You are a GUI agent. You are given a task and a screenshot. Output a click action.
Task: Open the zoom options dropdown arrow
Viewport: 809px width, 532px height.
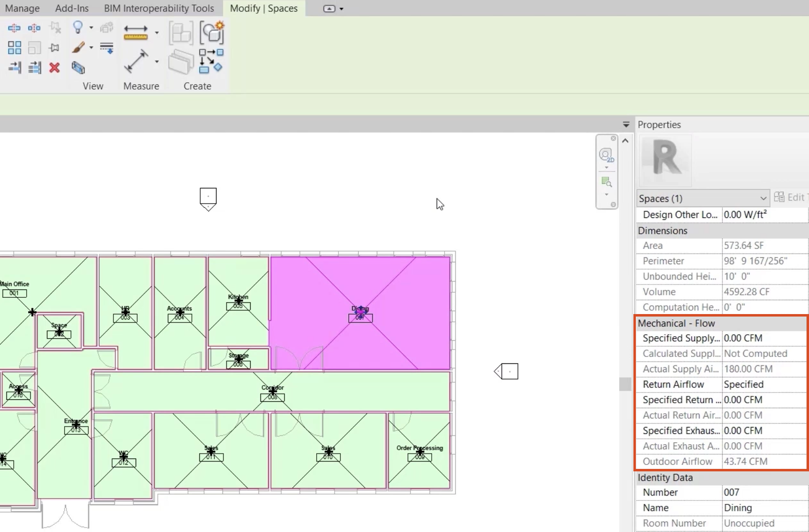[606, 194]
